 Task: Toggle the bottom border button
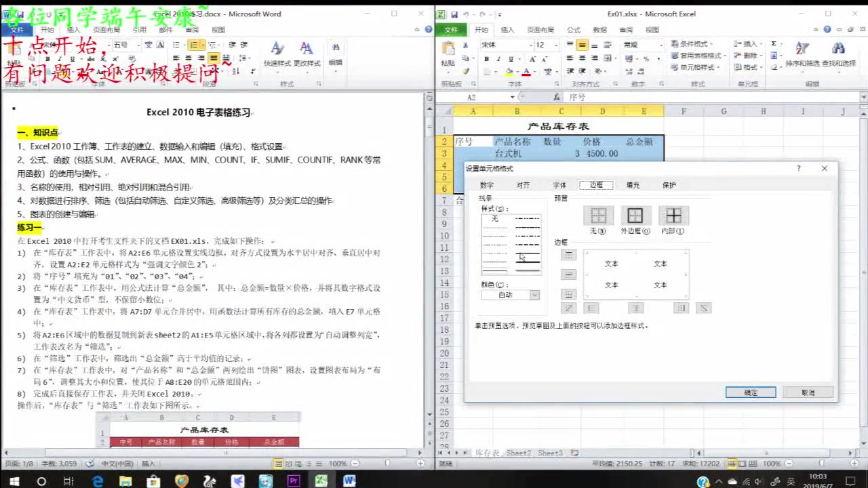[569, 294]
